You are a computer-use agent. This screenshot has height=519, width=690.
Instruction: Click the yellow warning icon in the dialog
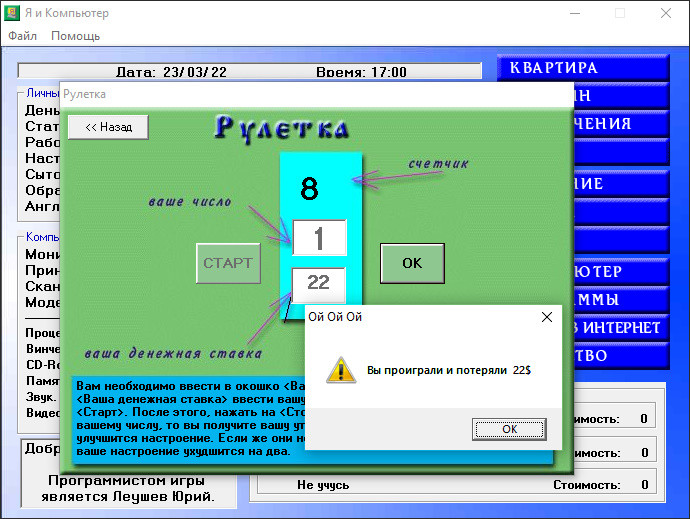click(341, 370)
